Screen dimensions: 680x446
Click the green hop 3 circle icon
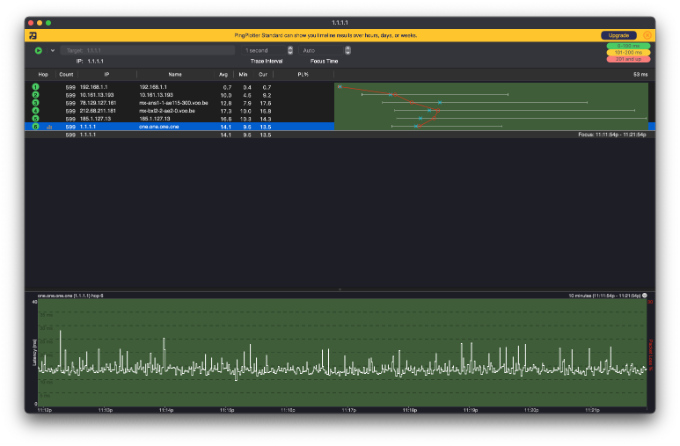click(36, 103)
